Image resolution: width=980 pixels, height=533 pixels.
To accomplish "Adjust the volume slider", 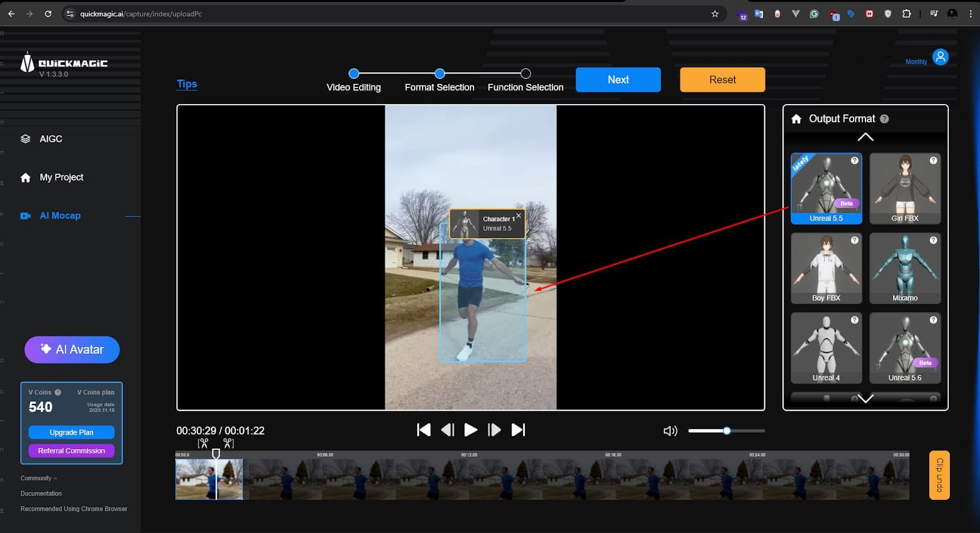I will click(x=726, y=431).
